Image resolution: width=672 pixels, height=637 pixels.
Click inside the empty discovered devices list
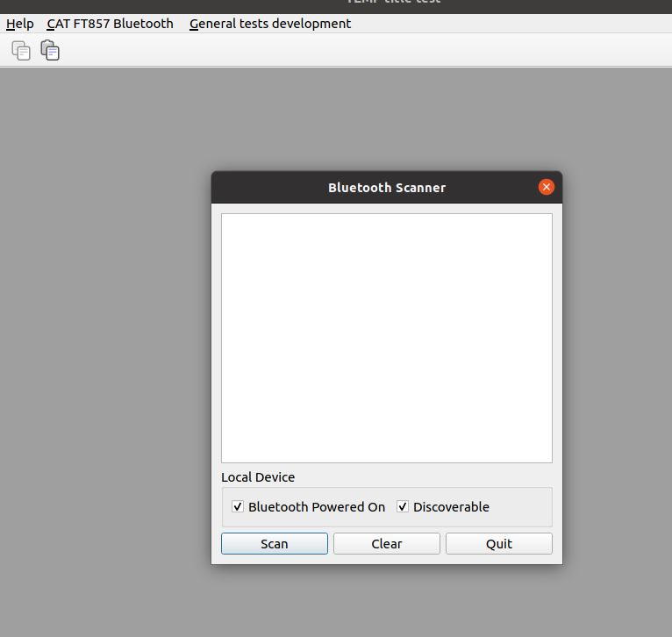pos(387,338)
